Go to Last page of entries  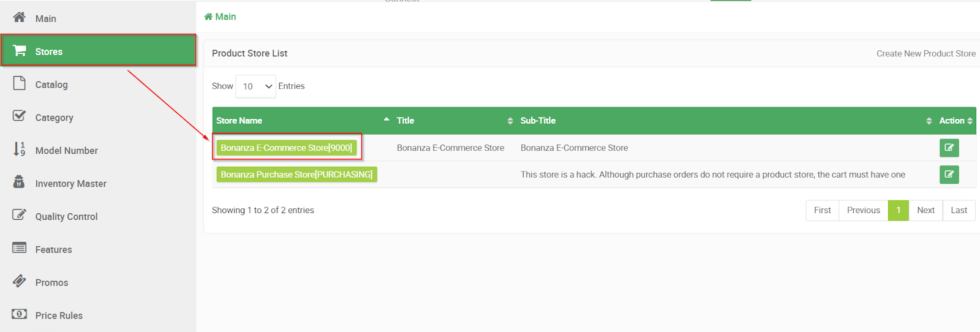point(959,210)
